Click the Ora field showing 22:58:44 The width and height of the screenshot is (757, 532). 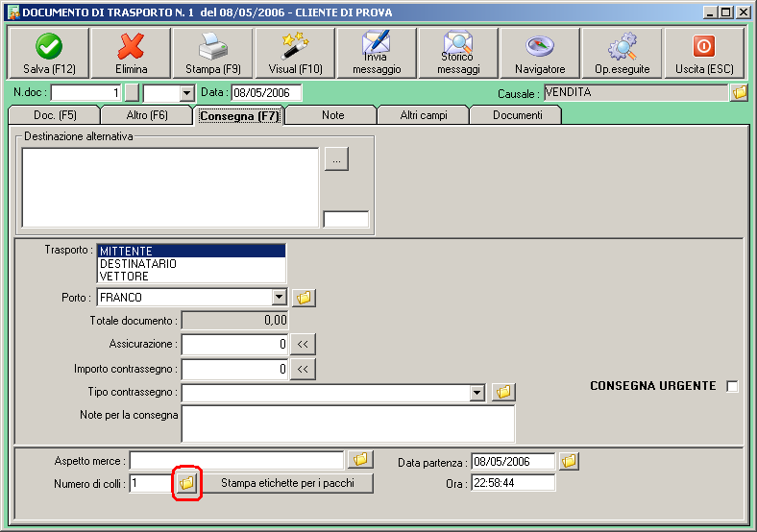point(513,483)
